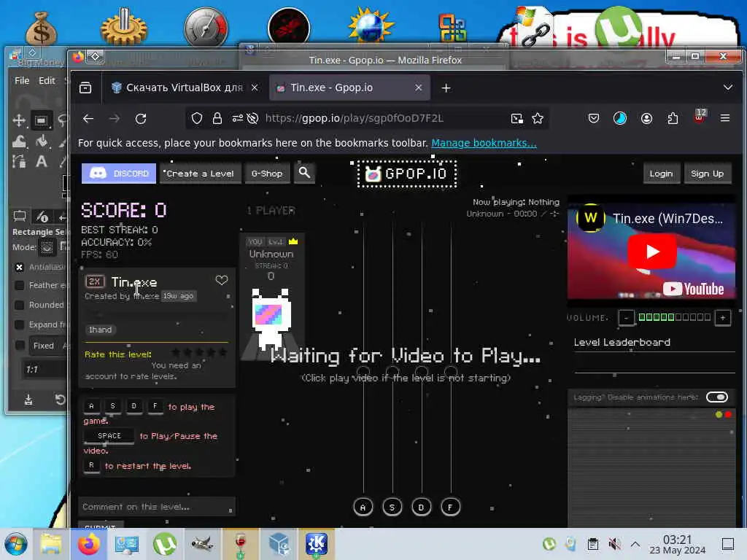
Task: Click the rating stars for this level
Action: coord(200,353)
